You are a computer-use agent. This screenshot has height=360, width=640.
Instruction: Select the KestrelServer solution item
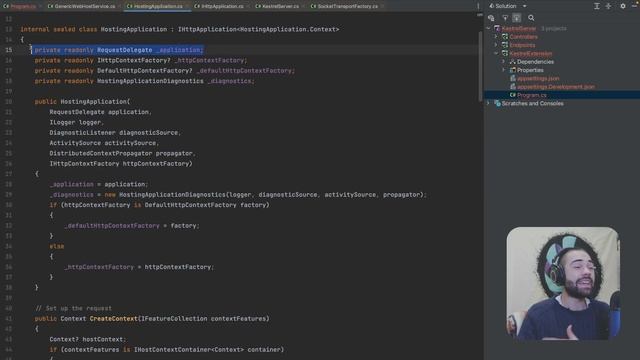pos(518,29)
